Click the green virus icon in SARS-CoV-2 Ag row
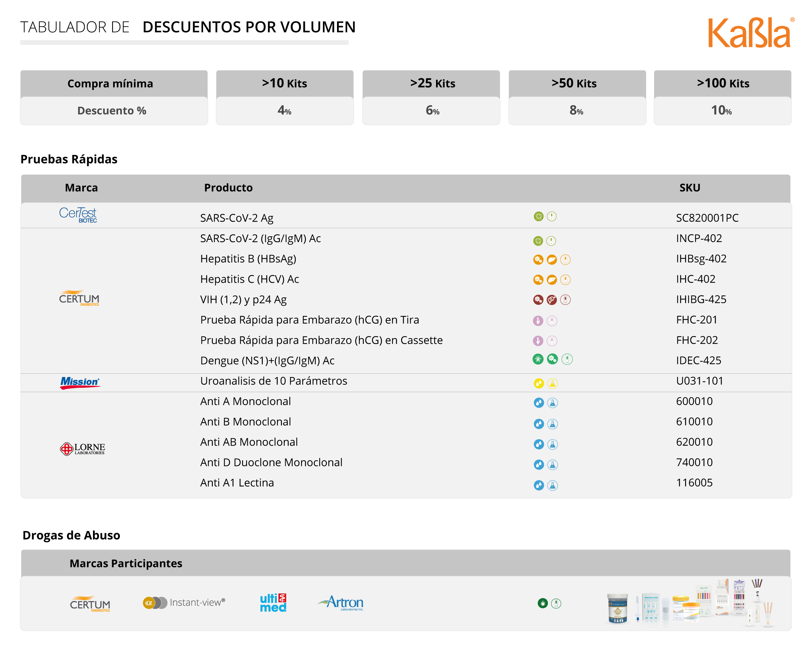 click(538, 217)
